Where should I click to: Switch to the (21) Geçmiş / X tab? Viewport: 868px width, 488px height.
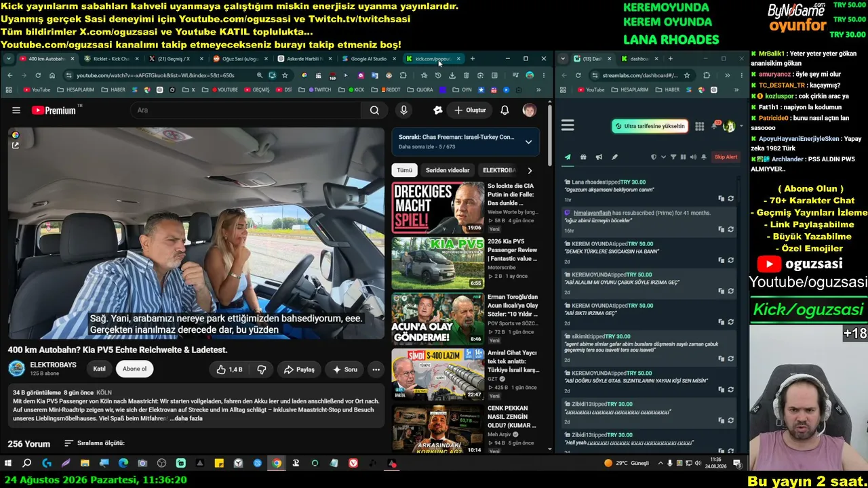[174, 59]
